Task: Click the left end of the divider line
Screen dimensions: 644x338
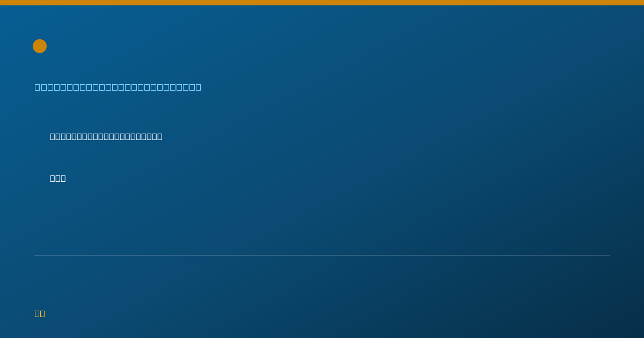Action: (x=35, y=255)
